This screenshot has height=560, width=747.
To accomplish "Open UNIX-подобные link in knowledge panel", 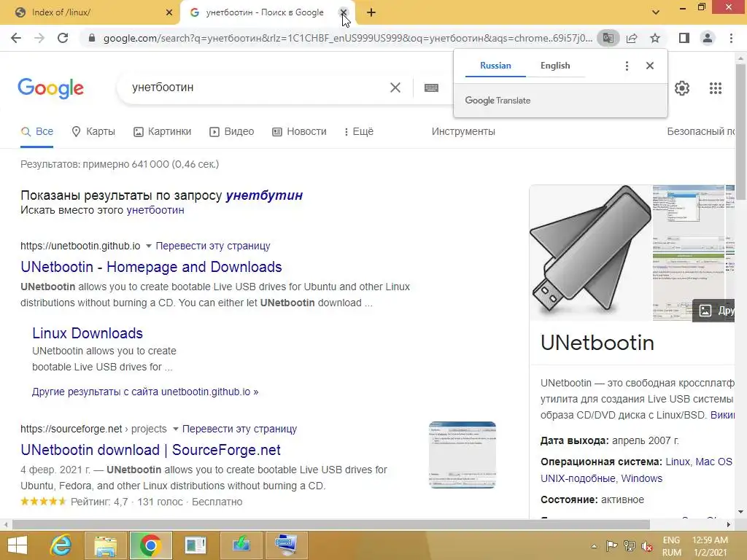I will tap(578, 478).
